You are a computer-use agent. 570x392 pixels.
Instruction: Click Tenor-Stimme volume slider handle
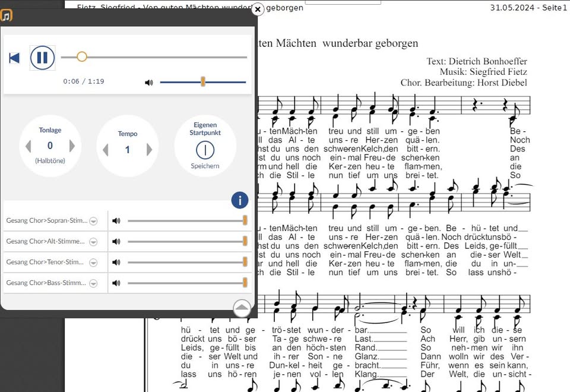coord(245,261)
